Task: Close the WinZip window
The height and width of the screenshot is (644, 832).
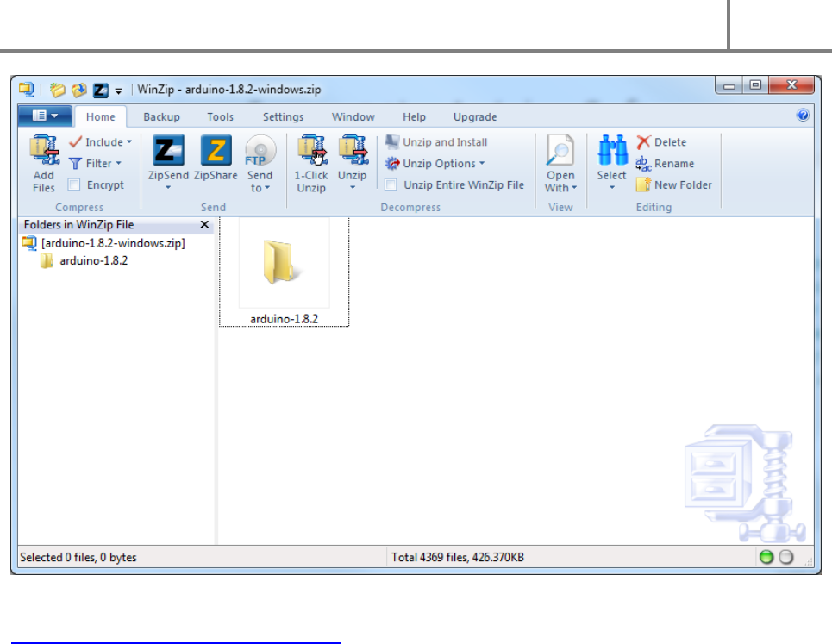Action: 791,85
